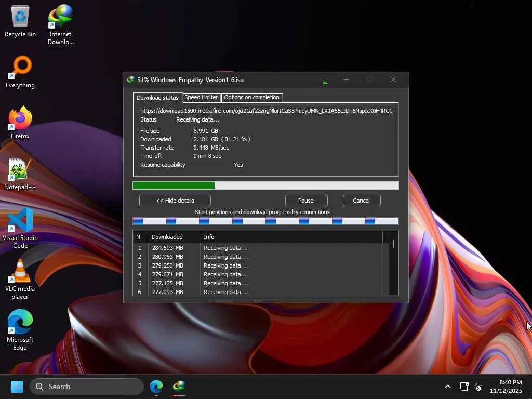Viewport: 532px width, 399px height.
Task: Open the Options on completion tab
Action: point(251,98)
